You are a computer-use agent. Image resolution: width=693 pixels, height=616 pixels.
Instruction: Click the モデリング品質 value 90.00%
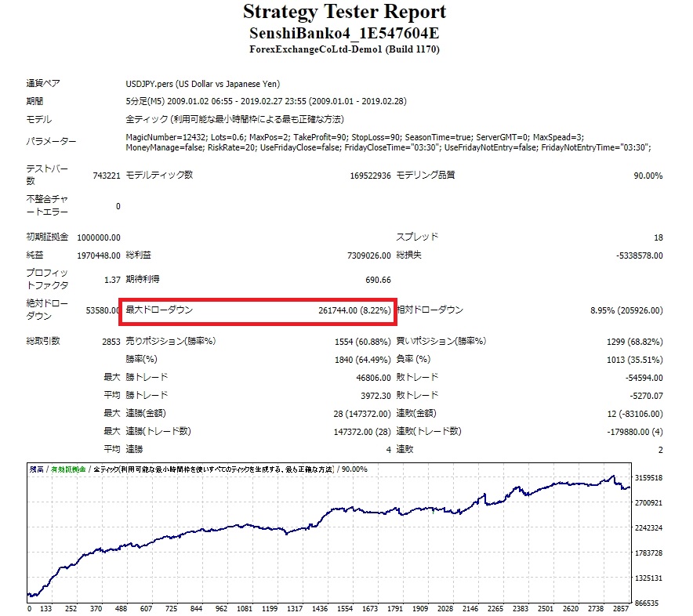tap(648, 176)
